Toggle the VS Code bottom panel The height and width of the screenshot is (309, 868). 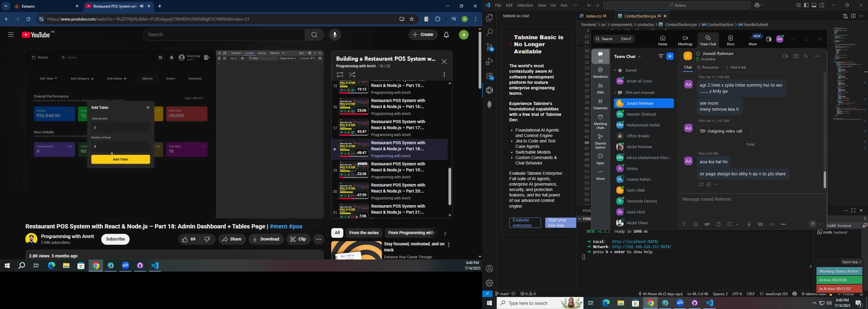coord(814,5)
